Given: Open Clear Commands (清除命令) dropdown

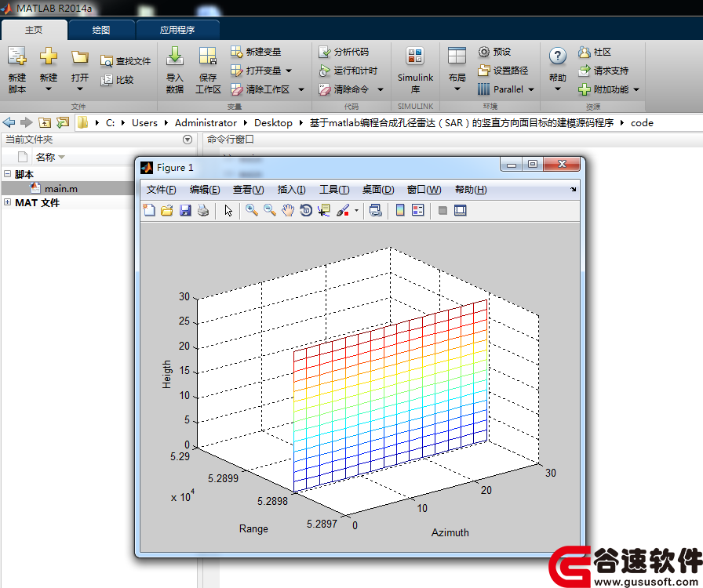Looking at the screenshot, I should pyautogui.click(x=381, y=89).
